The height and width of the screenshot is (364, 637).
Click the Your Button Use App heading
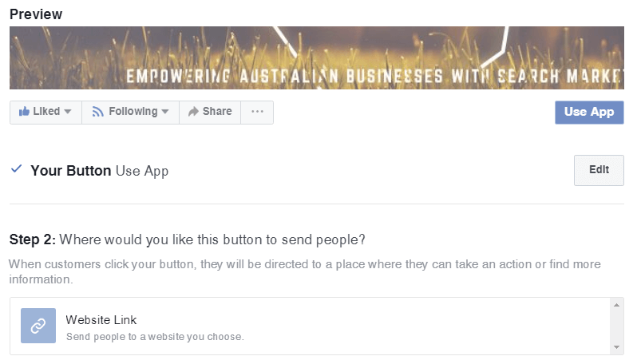coord(100,171)
